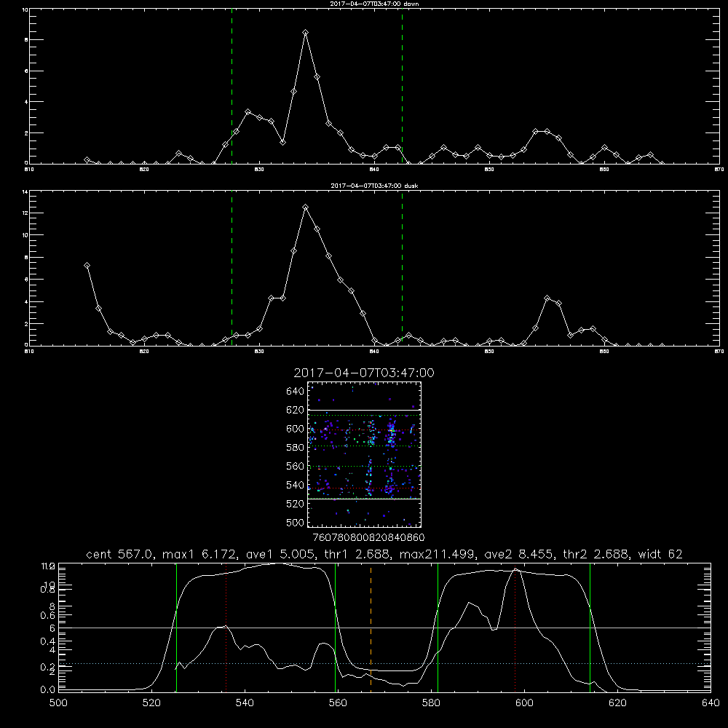Click the first diamond of the dusk curve
Viewport: 728px width, 728px height.
[x=87, y=266]
